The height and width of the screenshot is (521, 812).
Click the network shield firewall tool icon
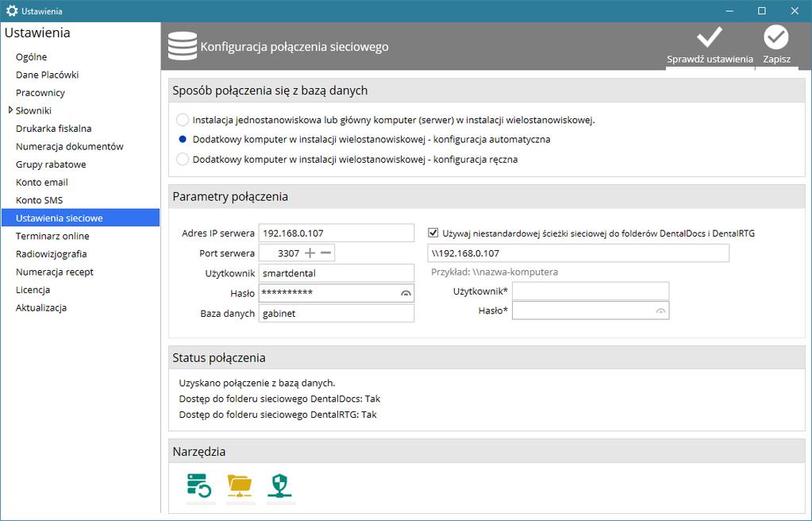(279, 486)
